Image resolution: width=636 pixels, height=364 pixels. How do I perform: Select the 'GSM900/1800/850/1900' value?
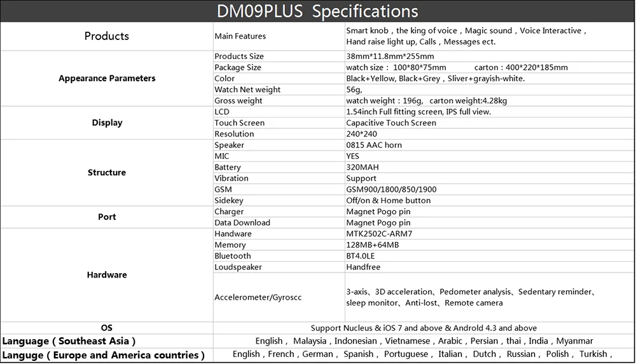point(391,189)
